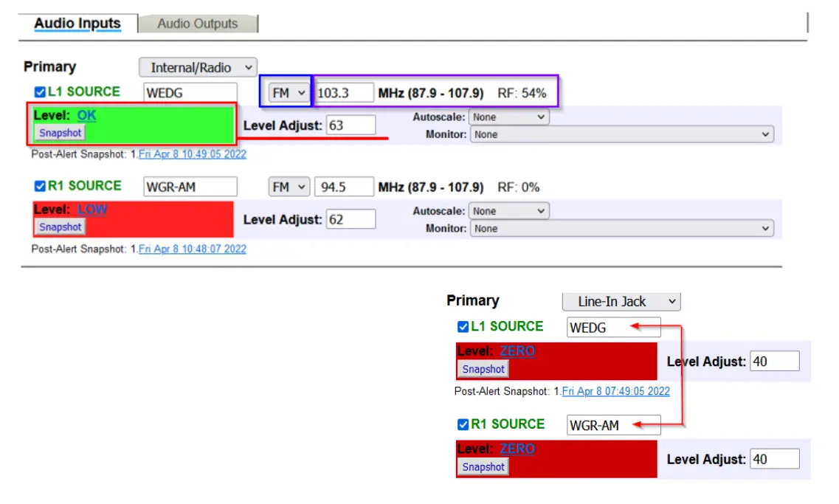
Task: Switch to the Audio Inputs tab
Action: click(x=77, y=23)
